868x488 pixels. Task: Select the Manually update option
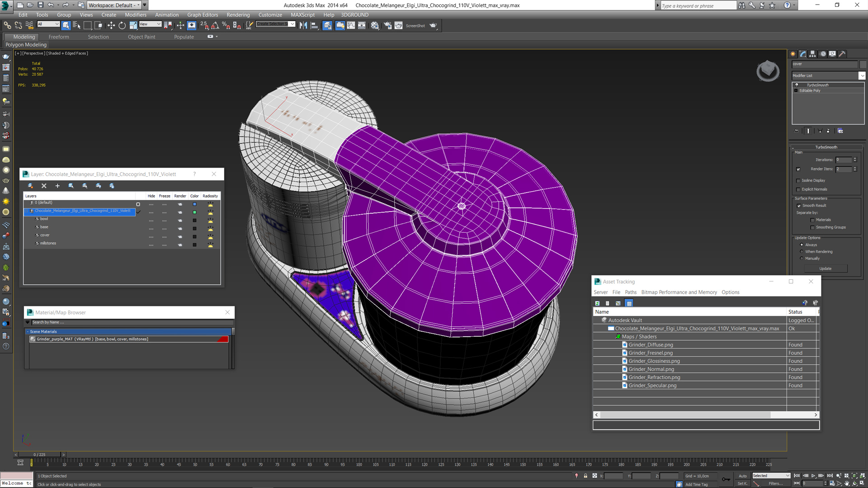click(802, 258)
